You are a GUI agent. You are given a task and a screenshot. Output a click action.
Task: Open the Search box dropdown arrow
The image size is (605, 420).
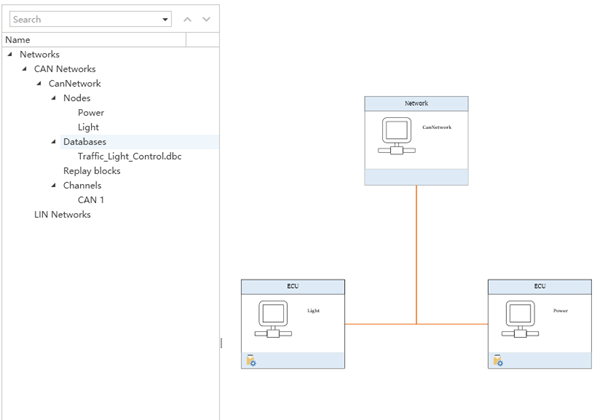click(x=166, y=19)
